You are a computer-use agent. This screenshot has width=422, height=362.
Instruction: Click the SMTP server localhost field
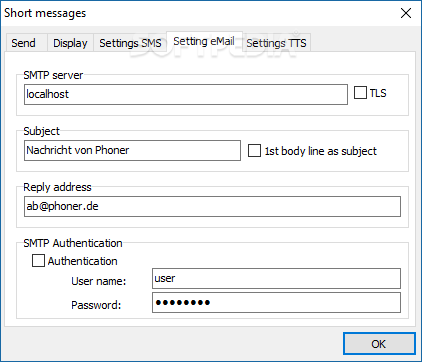click(186, 94)
